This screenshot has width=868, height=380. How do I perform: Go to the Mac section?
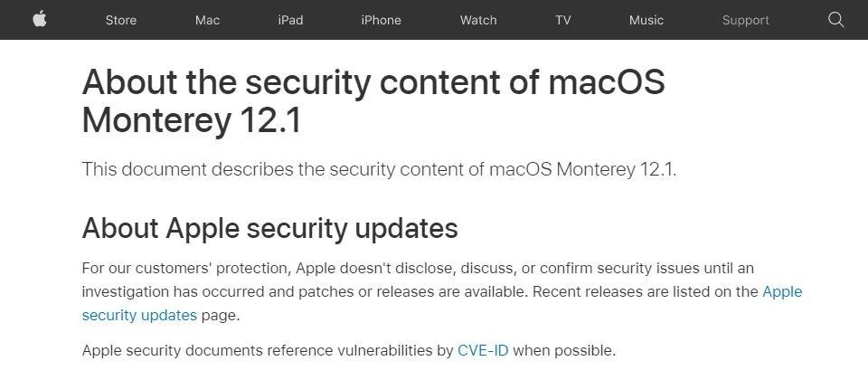click(207, 20)
